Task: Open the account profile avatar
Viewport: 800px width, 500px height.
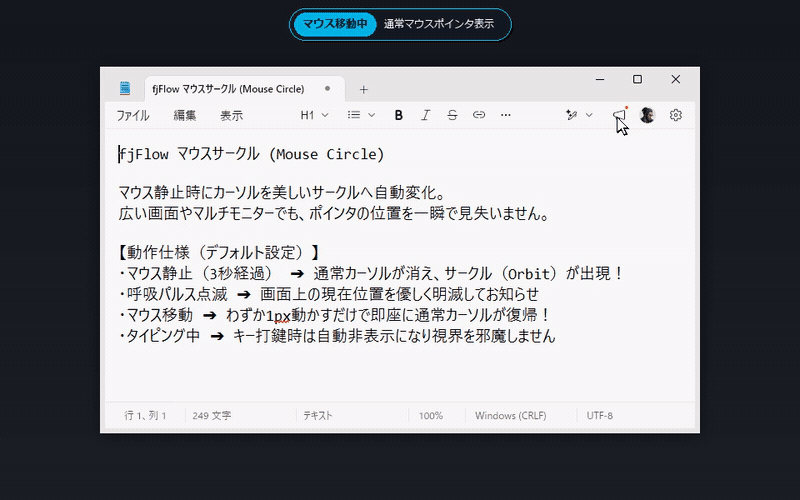Action: (647, 115)
